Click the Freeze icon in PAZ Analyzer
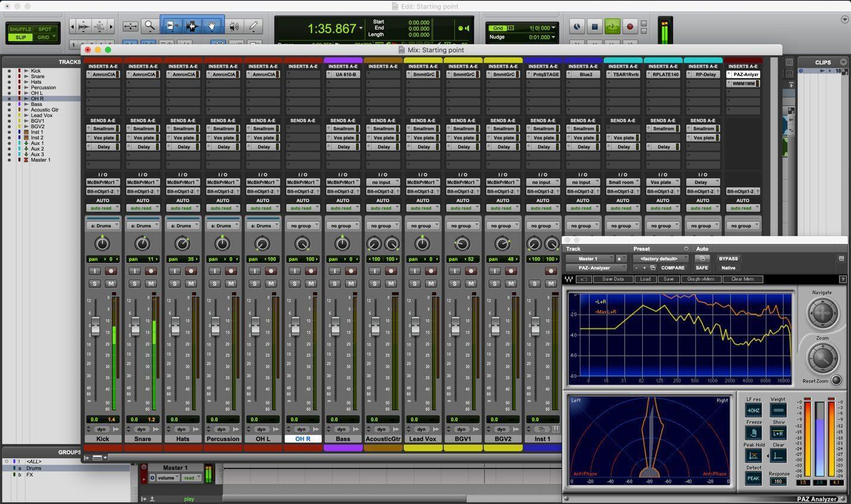 [753, 432]
